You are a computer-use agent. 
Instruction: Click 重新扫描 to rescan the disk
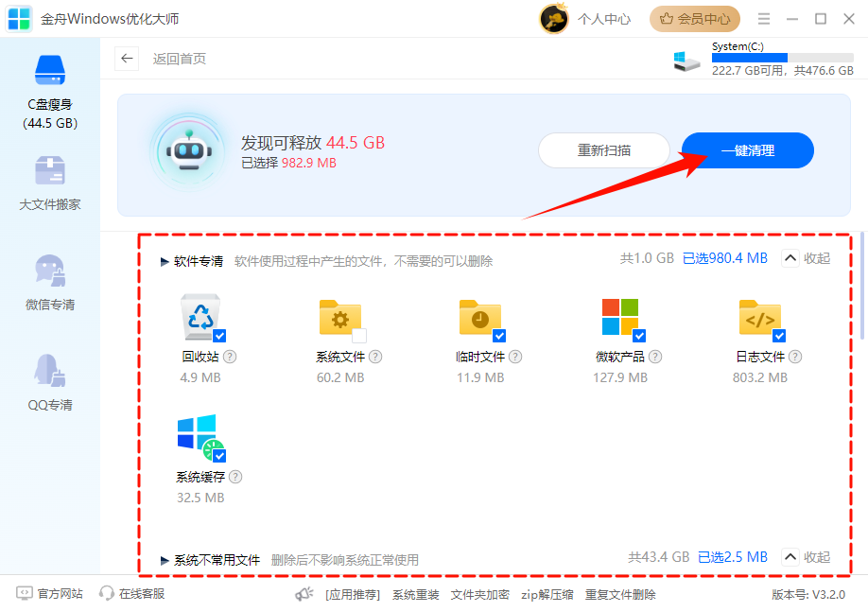[x=604, y=150]
